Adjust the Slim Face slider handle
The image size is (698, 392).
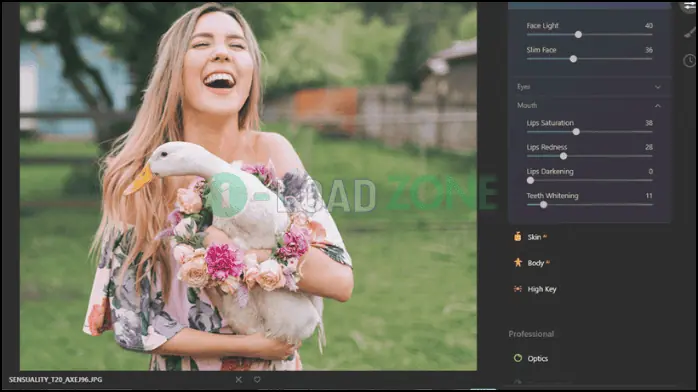tap(573, 59)
